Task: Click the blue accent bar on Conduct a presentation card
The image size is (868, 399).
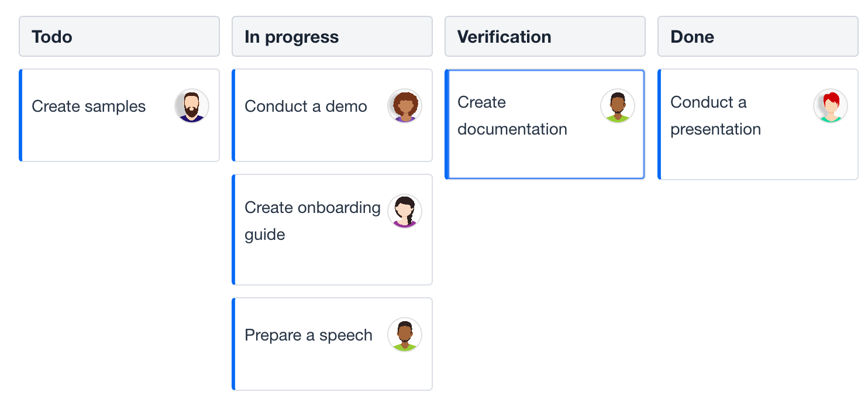Action: (x=659, y=124)
